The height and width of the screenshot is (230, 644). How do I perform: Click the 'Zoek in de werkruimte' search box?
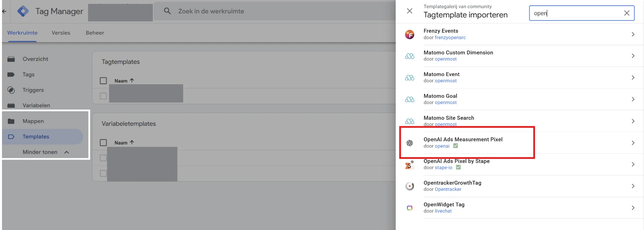275,11
